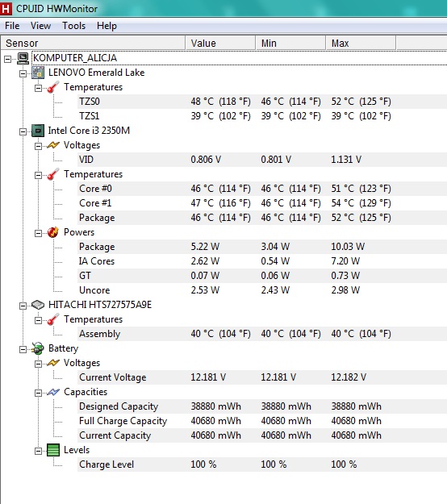Click the Max column header

tap(361, 43)
